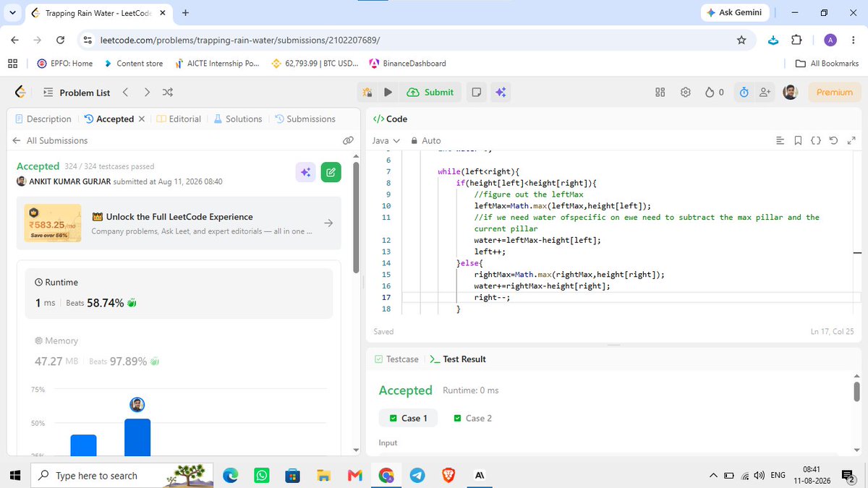Open the notes icon beside Submit
The image size is (868, 488).
click(476, 92)
